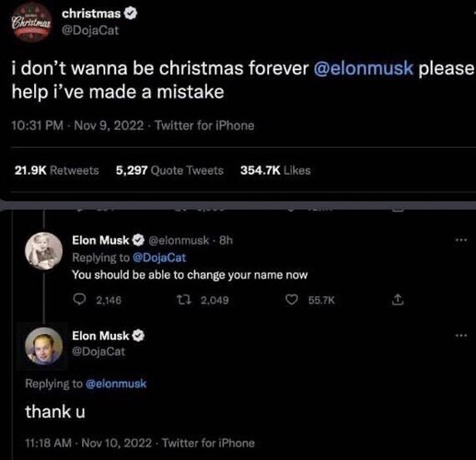The height and width of the screenshot is (460, 476).
Task: Open the baby photo avatar of @elonmusk
Action: tap(44, 251)
